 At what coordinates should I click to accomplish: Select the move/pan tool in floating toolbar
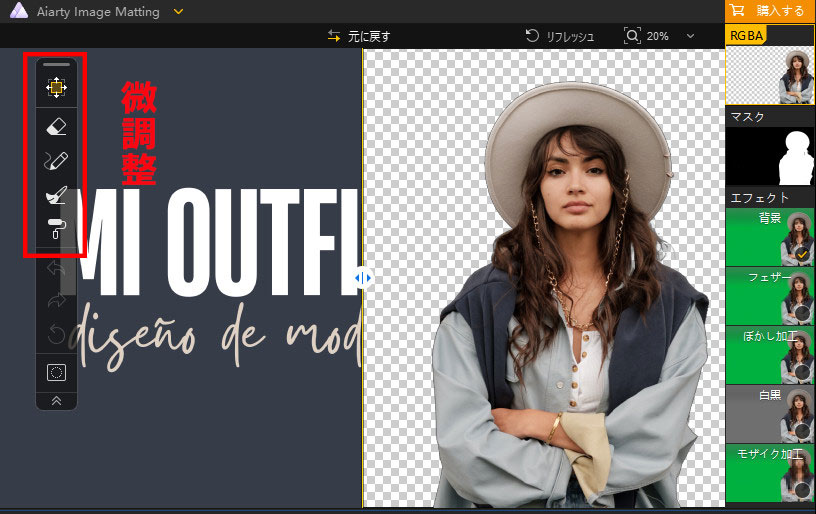coord(56,87)
